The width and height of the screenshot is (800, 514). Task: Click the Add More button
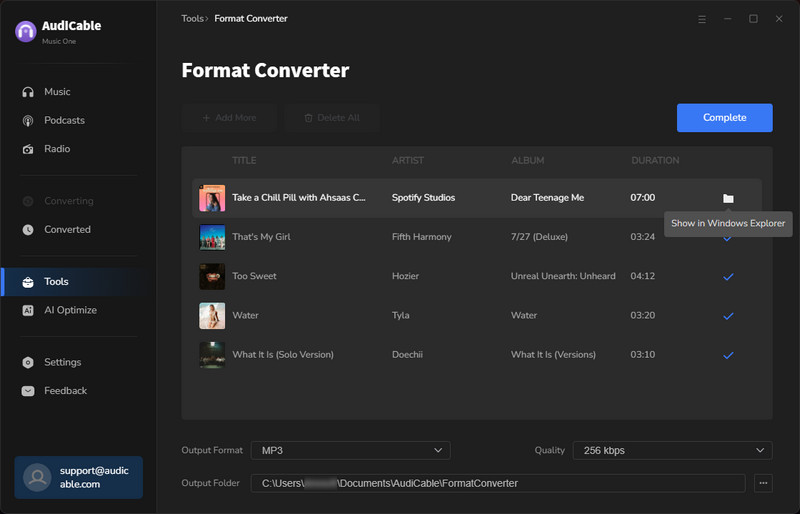(x=229, y=118)
